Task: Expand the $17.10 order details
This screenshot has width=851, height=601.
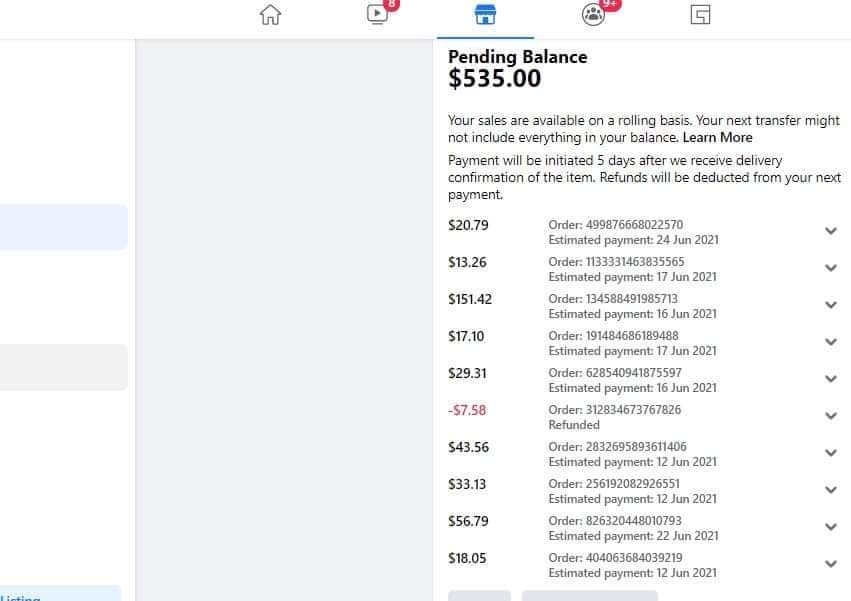Action: [830, 342]
